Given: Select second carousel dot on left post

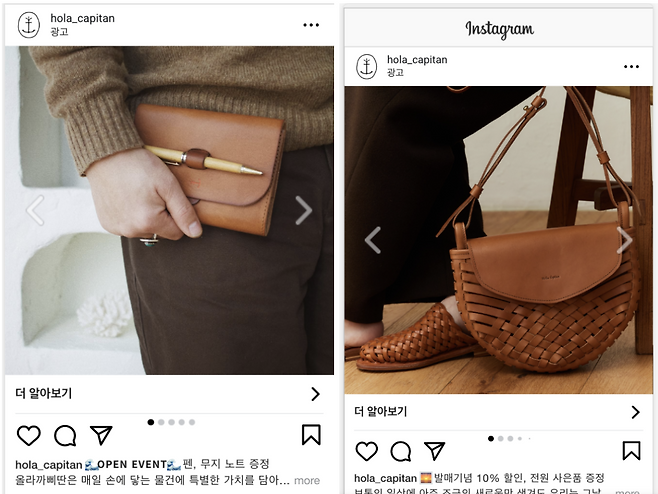Looking at the screenshot, I should coord(161,422).
